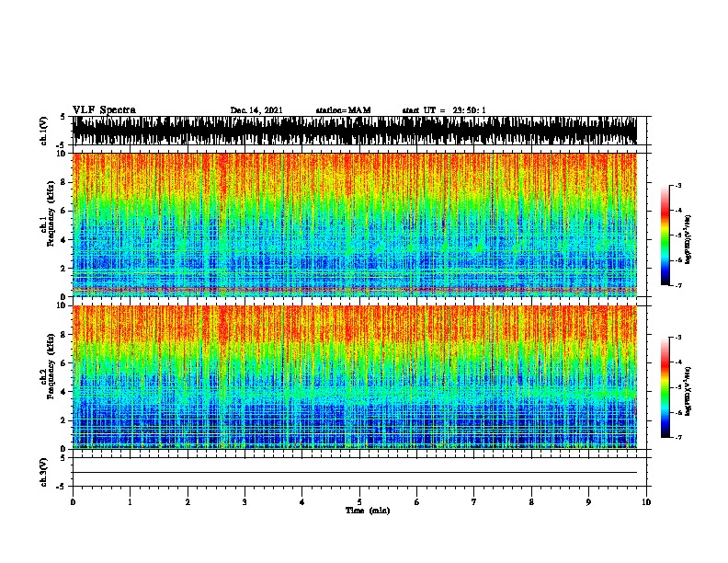Click the time axis tick label "5"
The image size is (728, 563).
tap(359, 502)
